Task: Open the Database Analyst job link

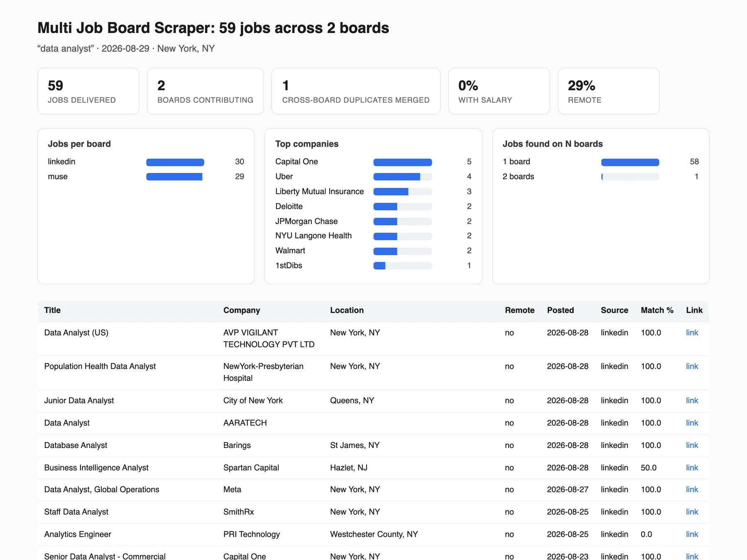Action: (692, 445)
